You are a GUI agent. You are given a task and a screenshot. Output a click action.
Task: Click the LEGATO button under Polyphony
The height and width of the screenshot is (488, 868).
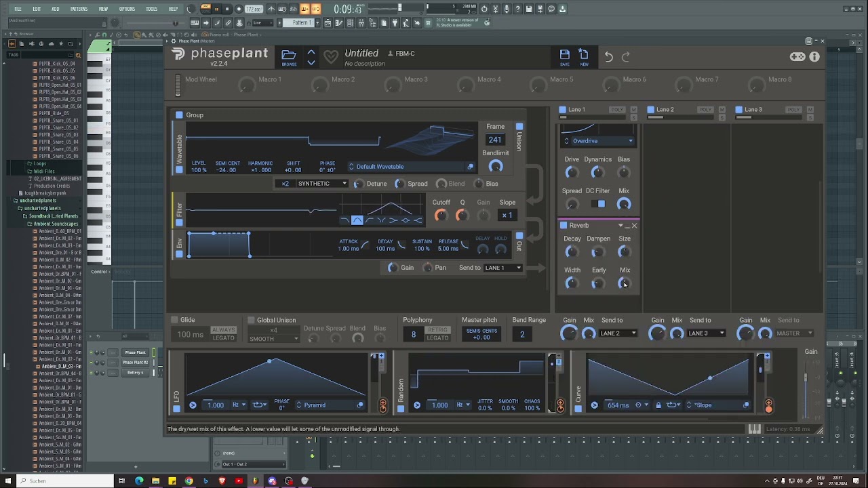(x=437, y=338)
